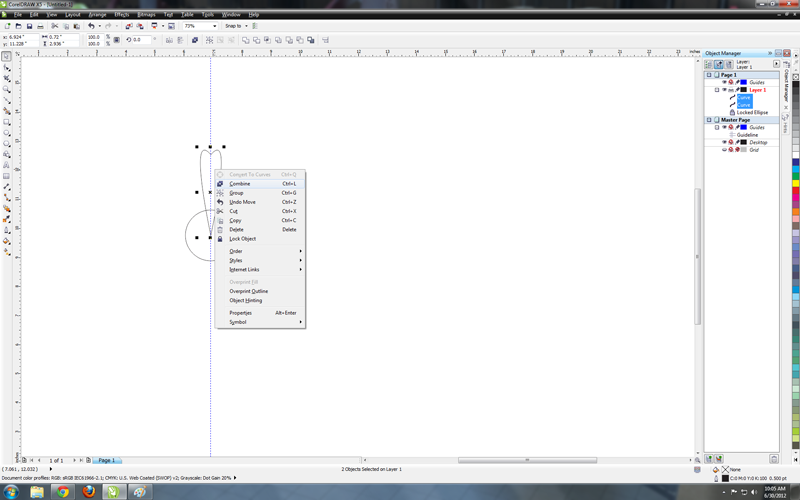Click the Open file icon
This screenshot has width=800, height=500.
[18, 26]
